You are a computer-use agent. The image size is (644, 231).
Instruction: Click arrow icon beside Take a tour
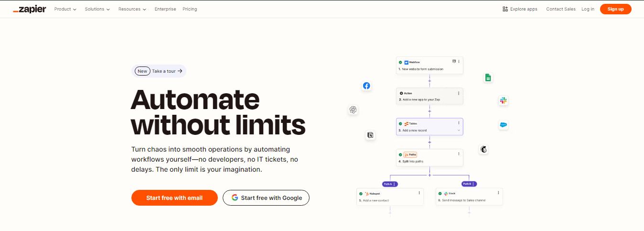click(x=180, y=71)
